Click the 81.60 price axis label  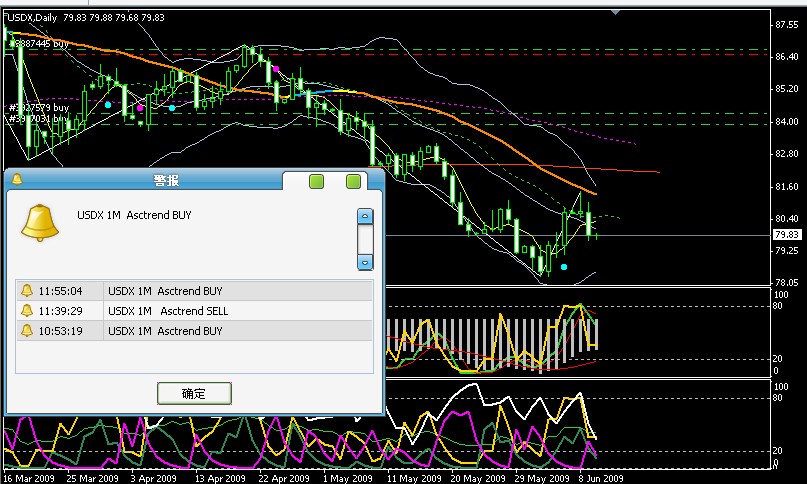coord(786,186)
